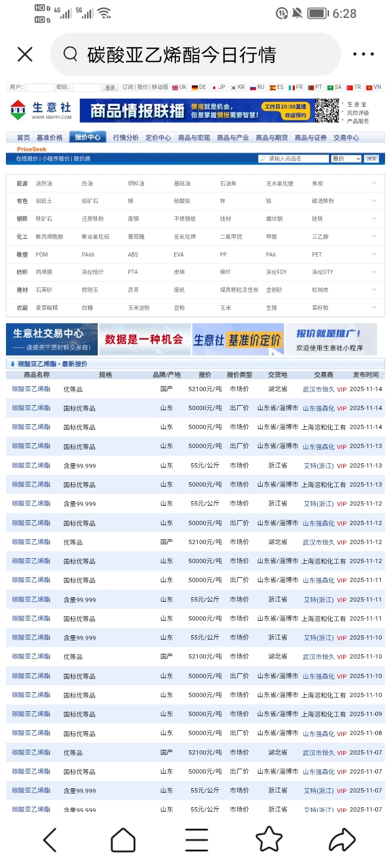Viewport: 391px width, 868px height.
Task: Click the 订阅 link in the top bar
Action: click(x=128, y=87)
